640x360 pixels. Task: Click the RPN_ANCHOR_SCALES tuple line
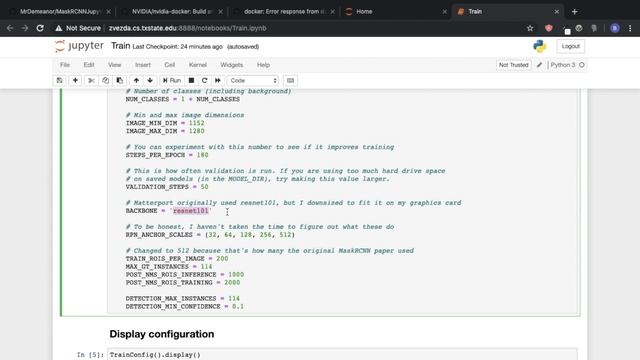[x=210, y=235]
